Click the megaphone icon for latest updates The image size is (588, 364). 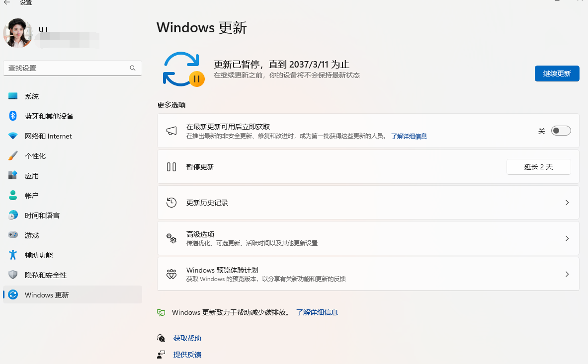[171, 131]
